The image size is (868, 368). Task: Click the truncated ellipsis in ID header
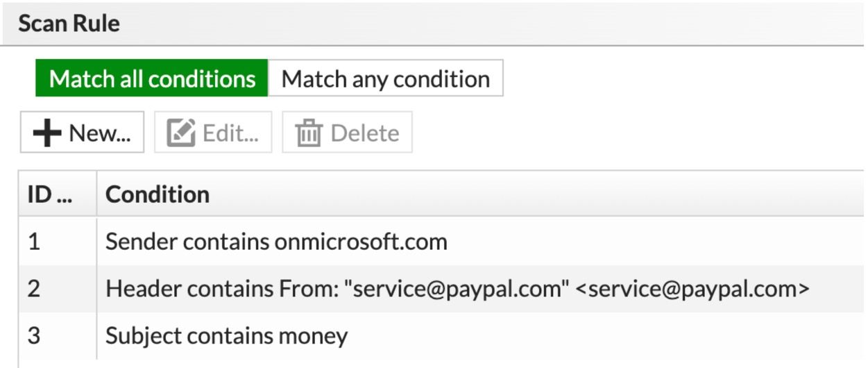tap(65, 196)
